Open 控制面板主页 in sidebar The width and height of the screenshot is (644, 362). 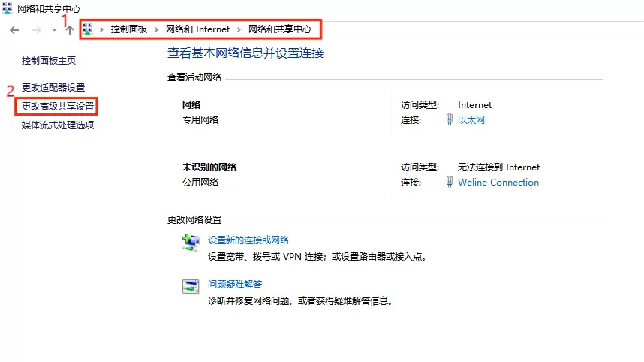point(49,61)
